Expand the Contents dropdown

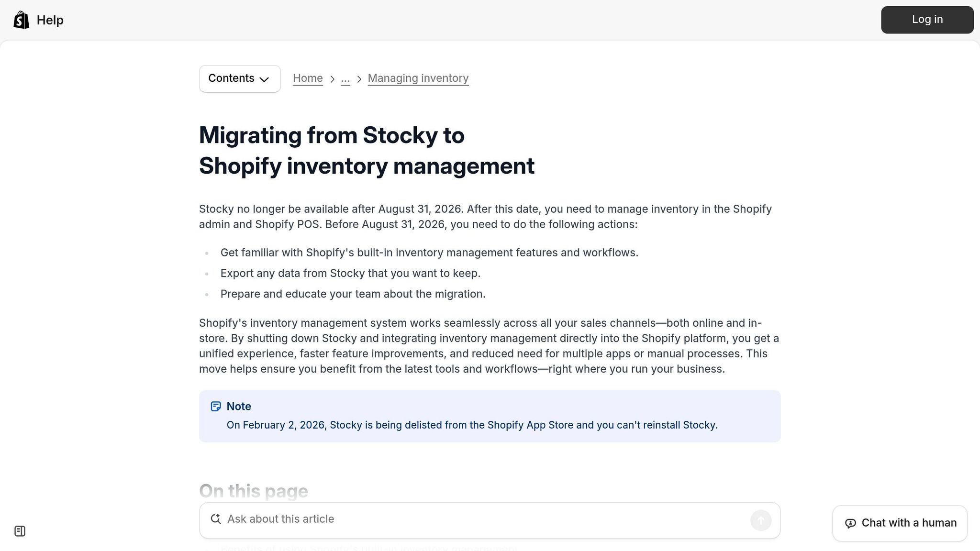coord(239,78)
